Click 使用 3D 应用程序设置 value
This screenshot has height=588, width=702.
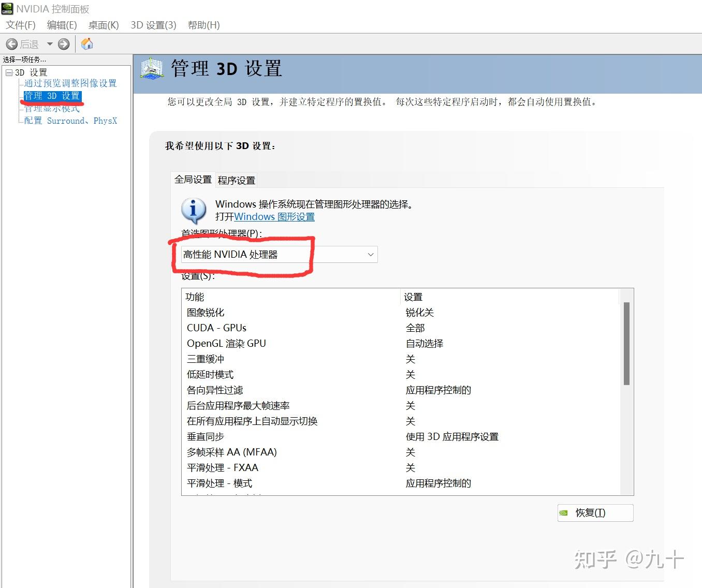pyautogui.click(x=452, y=437)
